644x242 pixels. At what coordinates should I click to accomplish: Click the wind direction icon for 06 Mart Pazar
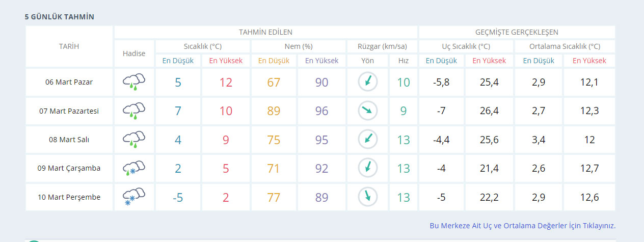click(x=367, y=82)
